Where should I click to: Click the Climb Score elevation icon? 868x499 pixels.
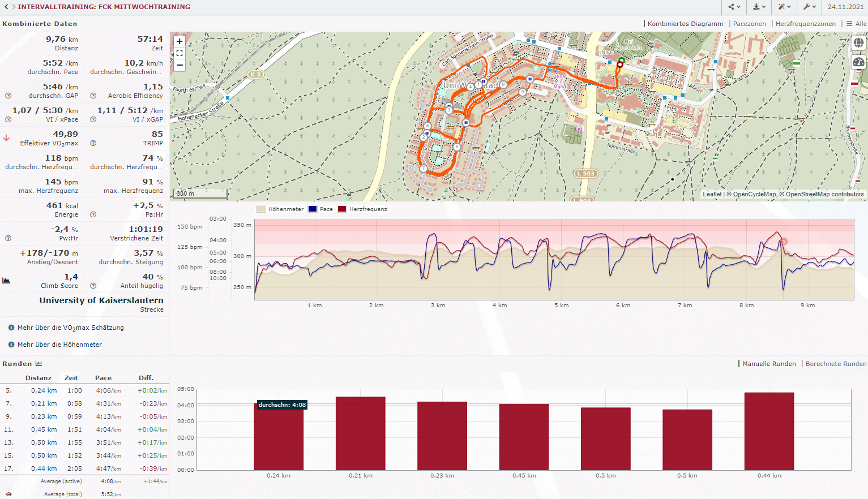pos(6,281)
